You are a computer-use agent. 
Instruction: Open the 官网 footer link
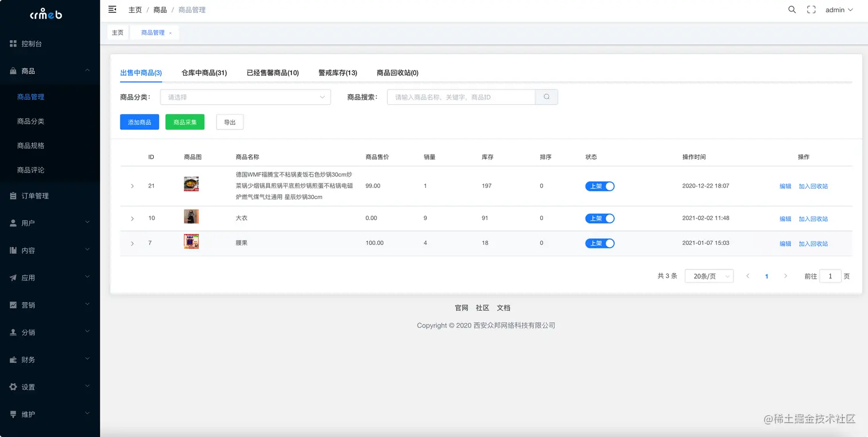462,308
